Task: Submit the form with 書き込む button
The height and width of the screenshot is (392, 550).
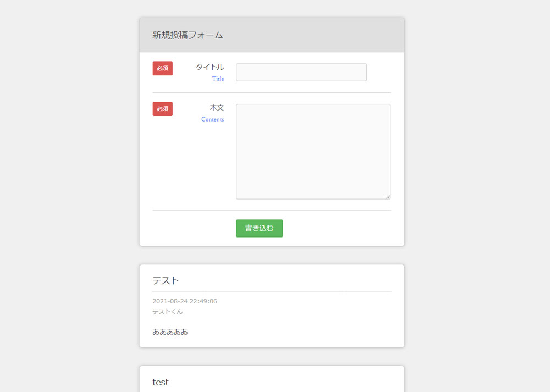Action: pos(259,228)
